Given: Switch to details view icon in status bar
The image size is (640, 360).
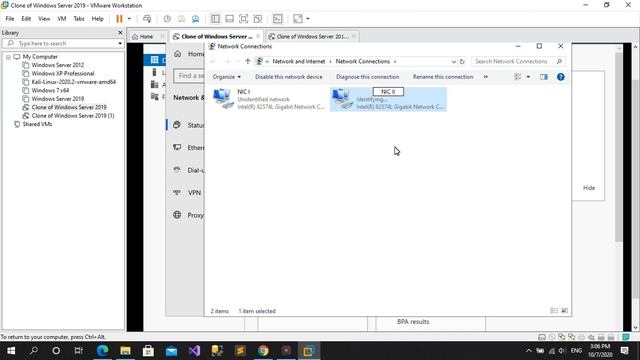Looking at the screenshot, I should (554, 311).
